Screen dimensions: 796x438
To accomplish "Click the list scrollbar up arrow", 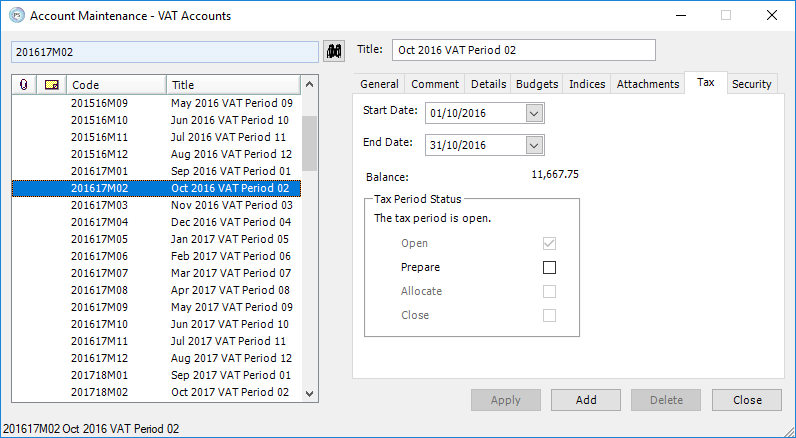I will [309, 85].
